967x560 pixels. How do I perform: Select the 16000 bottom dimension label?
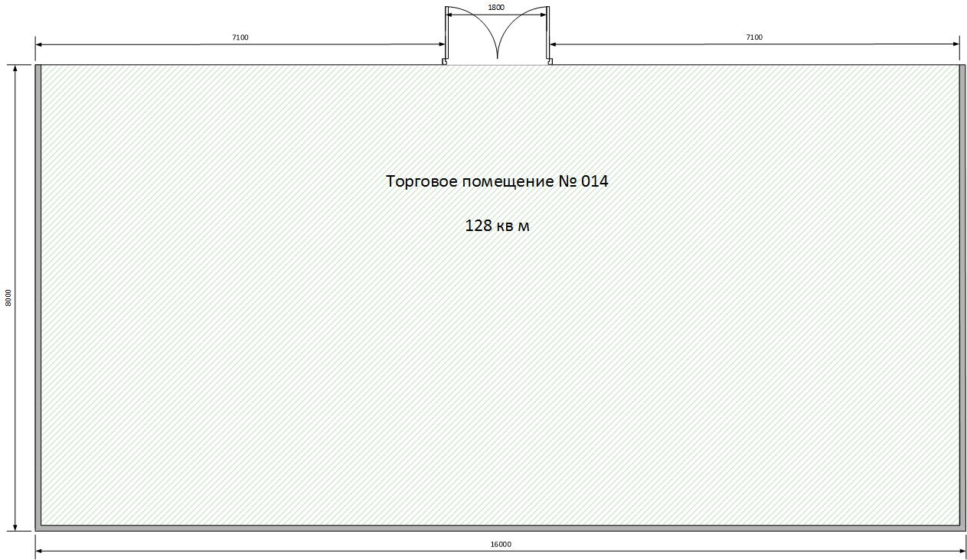tap(501, 545)
